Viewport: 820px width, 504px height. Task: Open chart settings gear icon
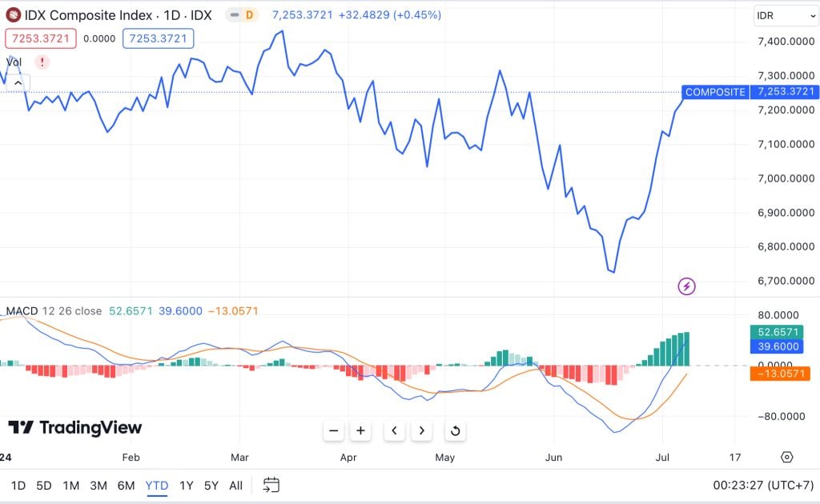pos(786,457)
